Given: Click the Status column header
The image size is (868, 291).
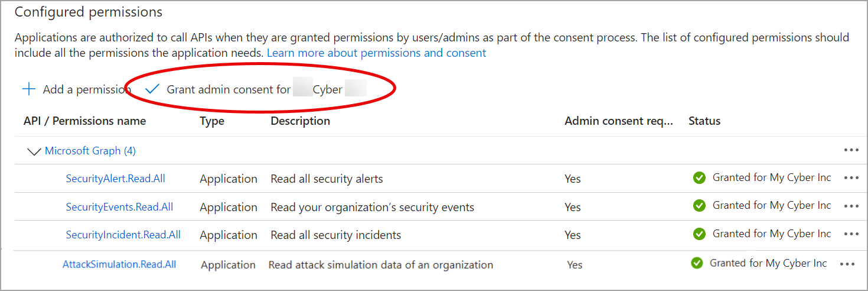Looking at the screenshot, I should (704, 121).
